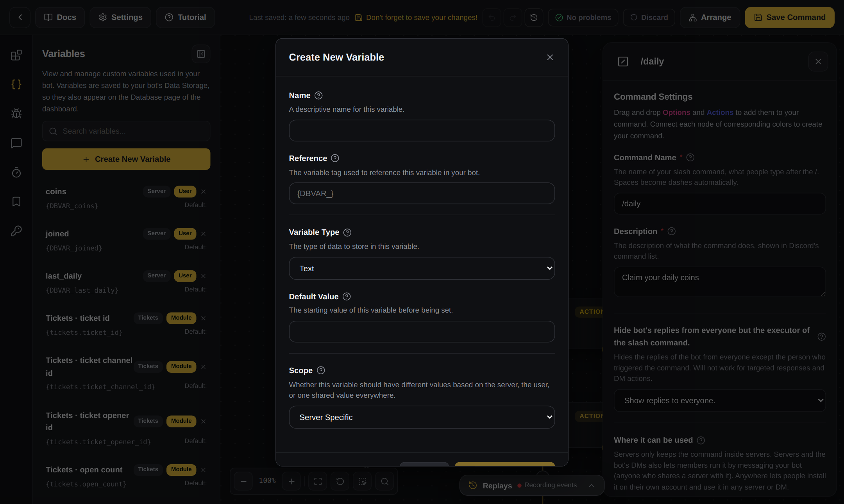This screenshot has width=844, height=504.
Task: Collapse the Variables panel
Action: tap(201, 54)
